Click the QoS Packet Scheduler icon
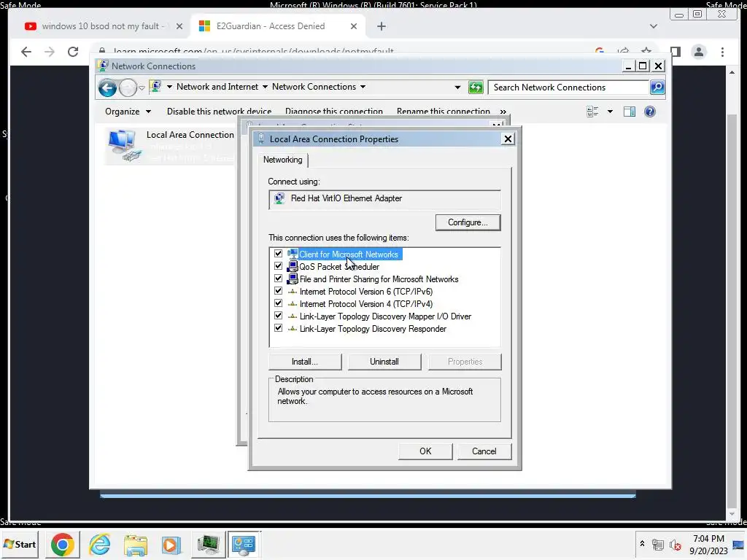Viewport: 747px width, 560px height. (x=293, y=267)
